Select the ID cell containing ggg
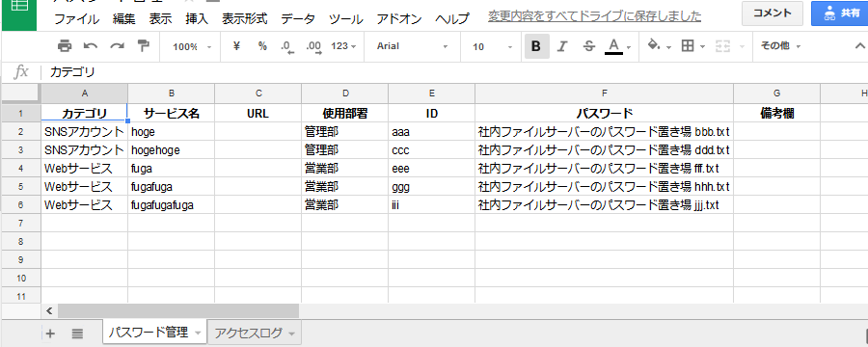 coord(431,186)
